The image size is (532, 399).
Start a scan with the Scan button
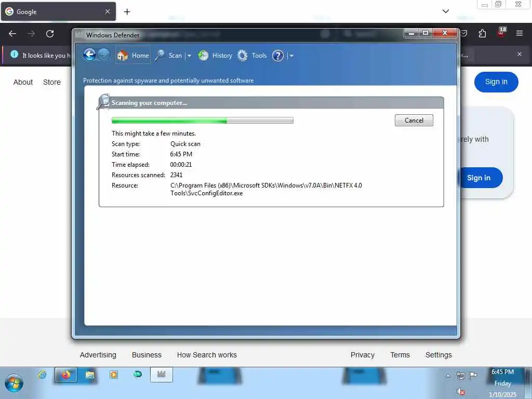(169, 55)
